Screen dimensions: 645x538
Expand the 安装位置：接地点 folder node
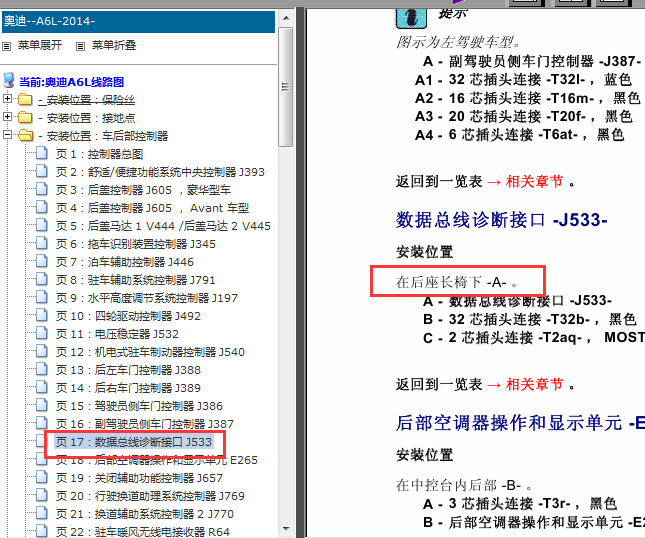(7, 117)
